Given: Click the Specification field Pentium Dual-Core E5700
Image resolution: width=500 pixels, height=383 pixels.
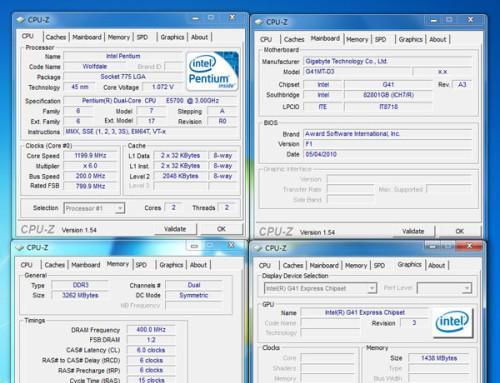Looking at the screenshot, I should tap(150, 101).
